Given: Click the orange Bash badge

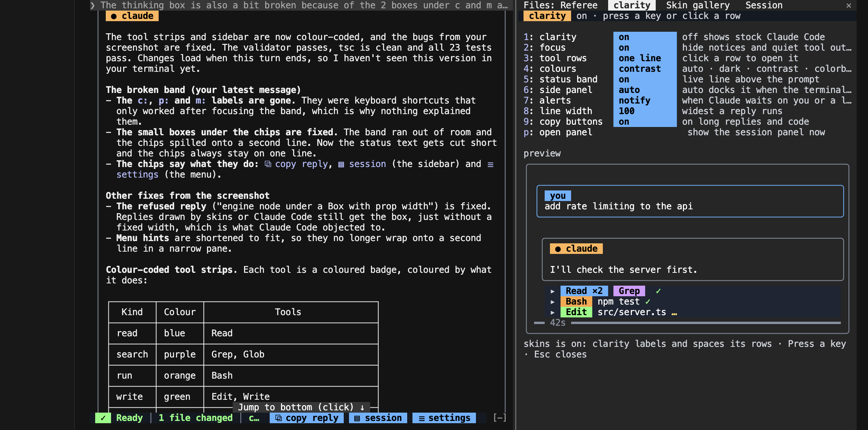Looking at the screenshot, I should [576, 302].
